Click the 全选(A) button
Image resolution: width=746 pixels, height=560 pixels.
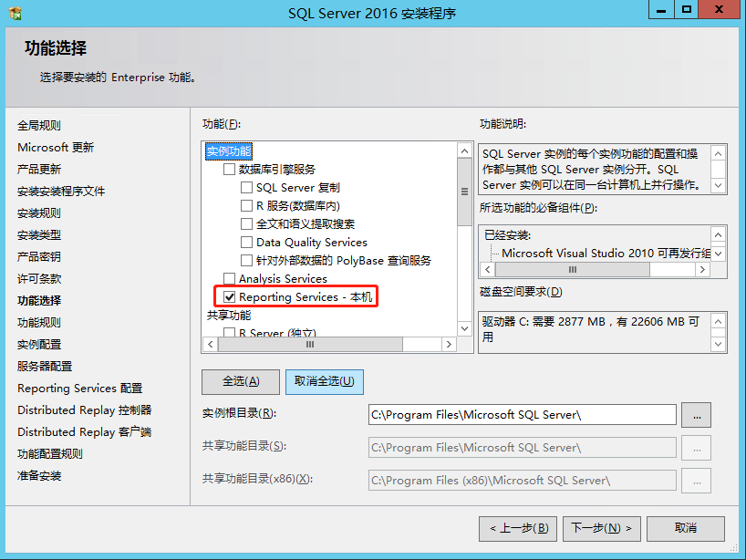coord(241,381)
